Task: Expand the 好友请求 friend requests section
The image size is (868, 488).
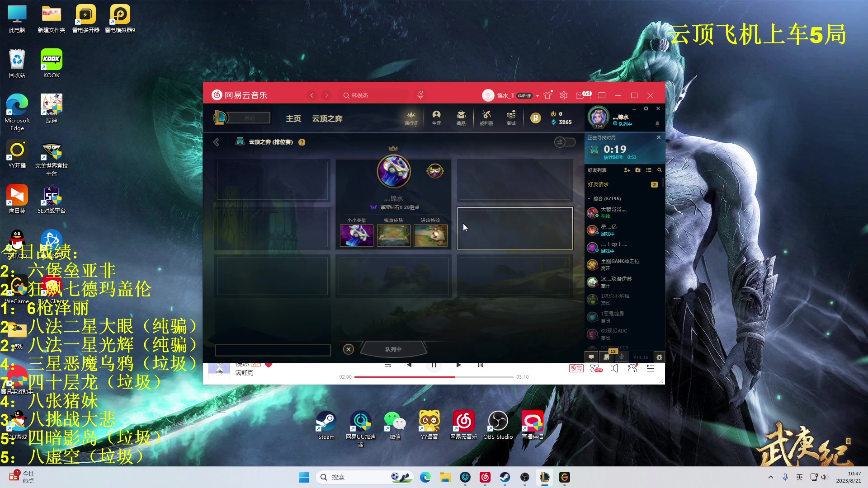Action: tap(598, 184)
